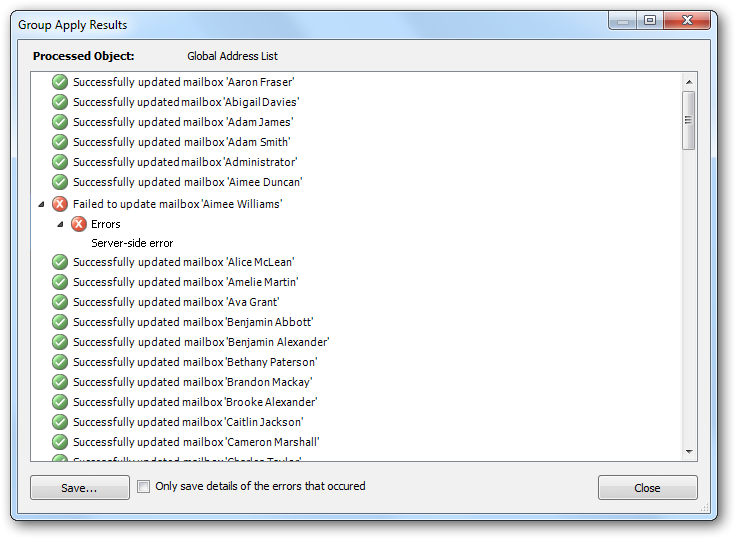
Task: Select the 'Benjamin Abbott' result text
Action: click(x=193, y=322)
